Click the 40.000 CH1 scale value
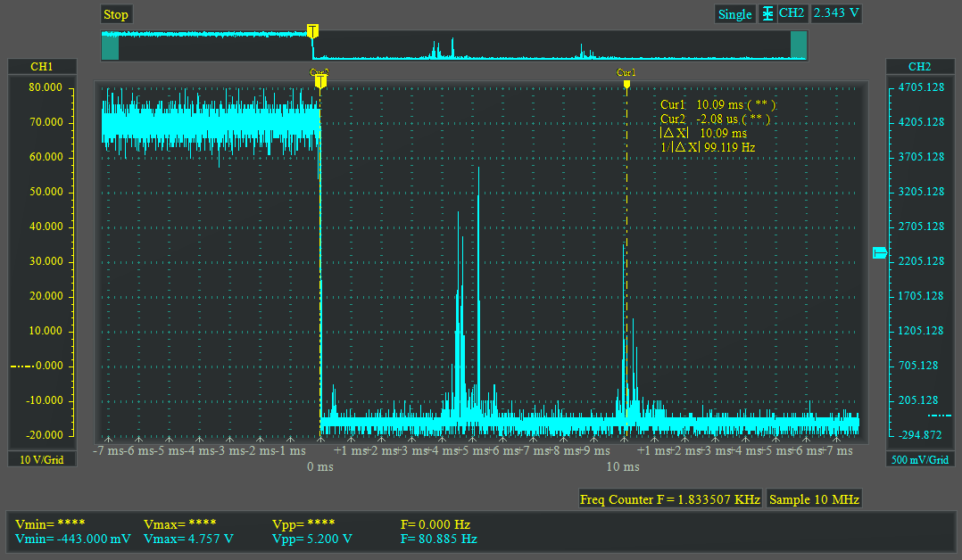Screen dimensions: 962x560 (x=46, y=227)
